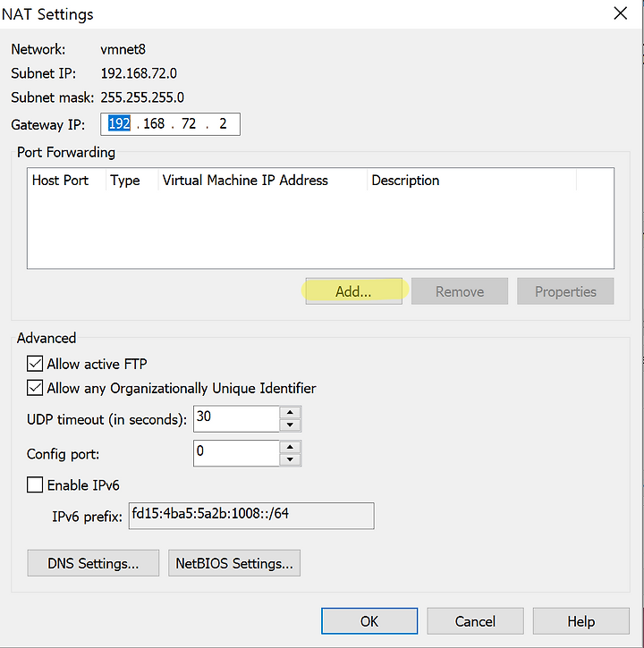
Task: Click Description column header
Action: point(471,181)
